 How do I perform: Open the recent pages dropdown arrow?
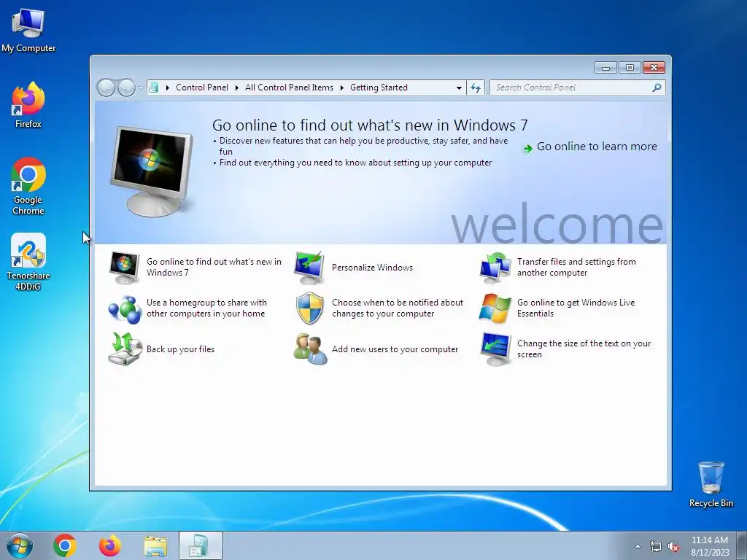coord(141,87)
